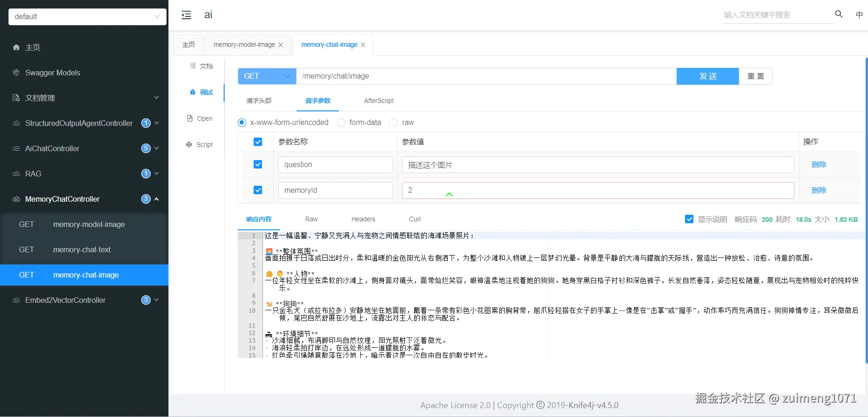Screen dimensions: 868x417
Task: Click the RAG cloud icon
Action: pos(16,174)
